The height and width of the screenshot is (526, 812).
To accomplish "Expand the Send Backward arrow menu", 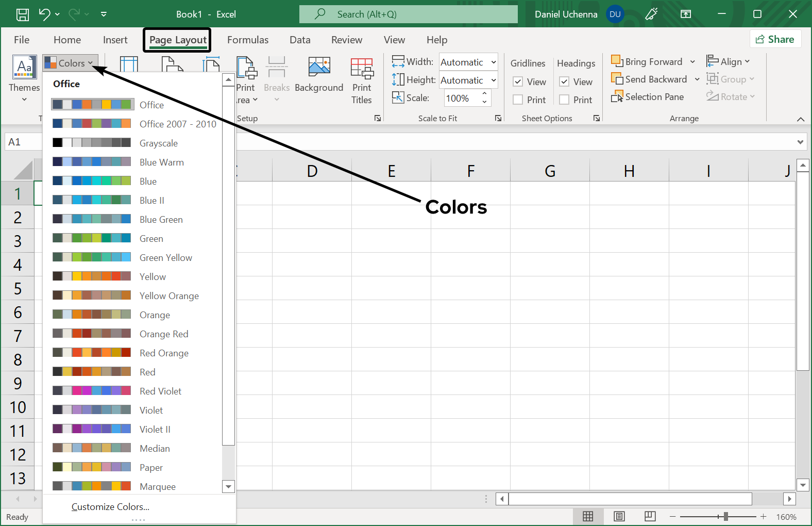I will pos(697,79).
